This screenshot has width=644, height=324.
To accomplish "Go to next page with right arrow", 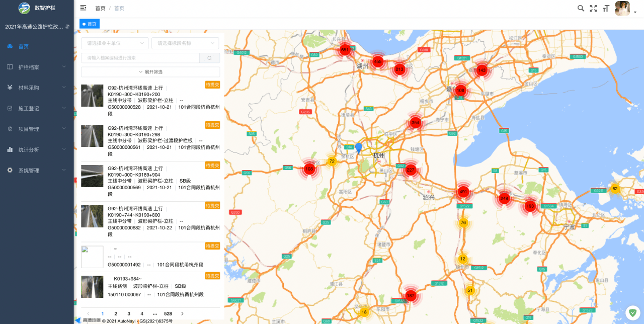I will tap(182, 313).
